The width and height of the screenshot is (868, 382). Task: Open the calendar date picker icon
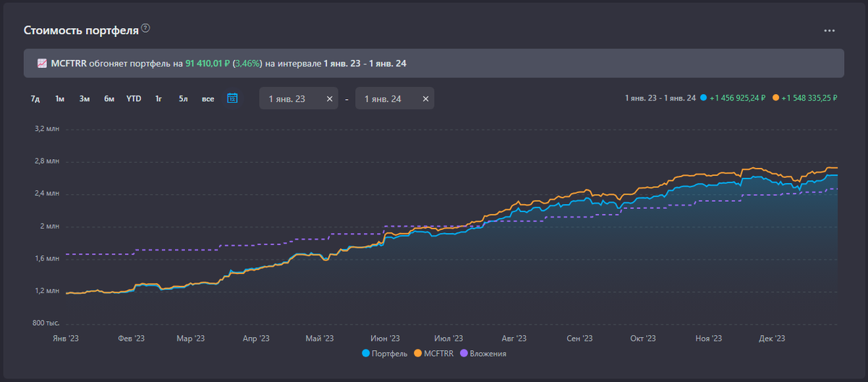point(232,98)
